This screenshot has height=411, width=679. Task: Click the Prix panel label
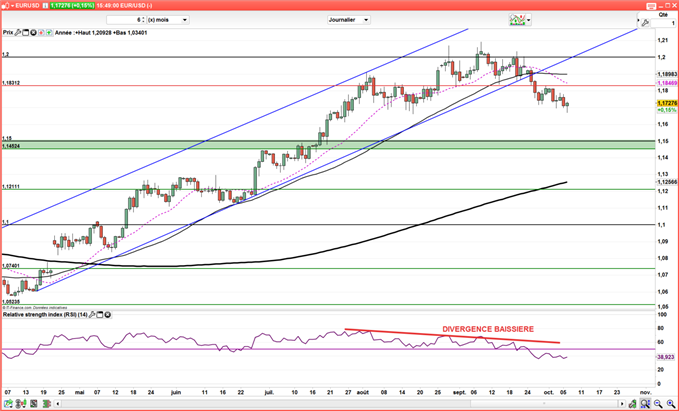point(8,32)
